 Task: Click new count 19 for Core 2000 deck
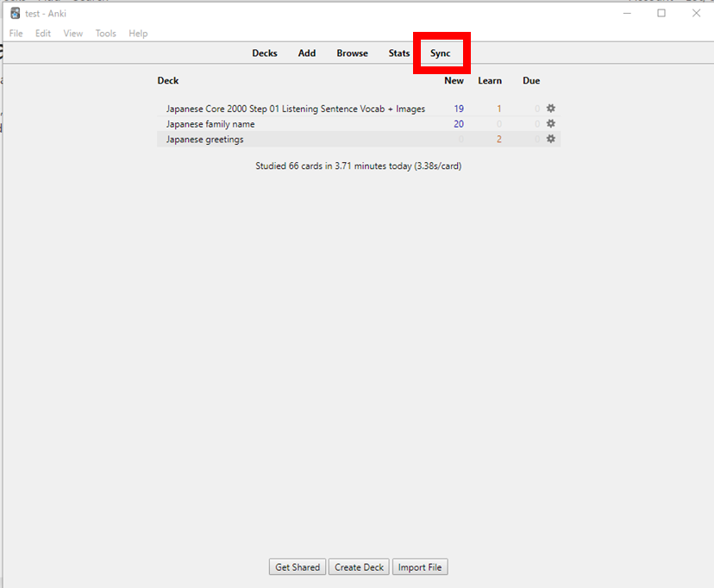[x=459, y=109]
